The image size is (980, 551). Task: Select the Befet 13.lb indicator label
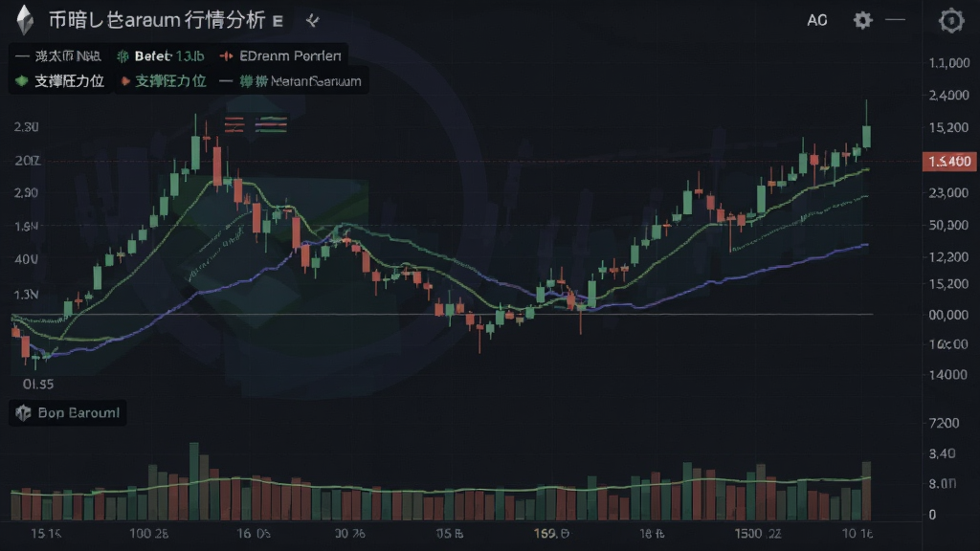tap(169, 56)
